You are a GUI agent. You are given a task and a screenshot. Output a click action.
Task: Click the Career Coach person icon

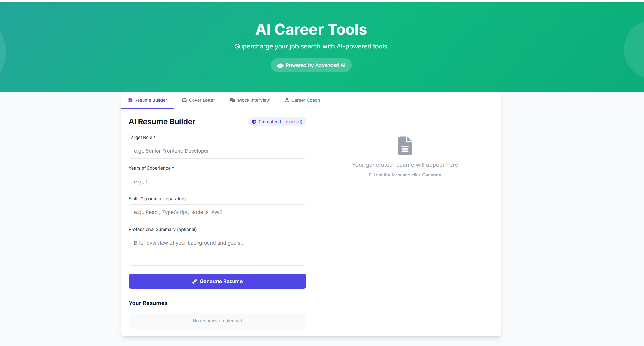tap(287, 100)
